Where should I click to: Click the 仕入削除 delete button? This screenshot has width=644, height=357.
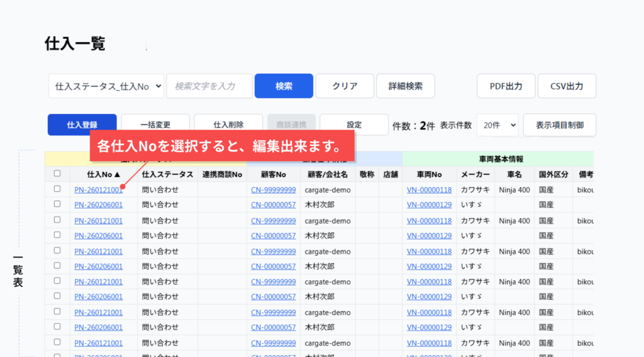pos(228,125)
